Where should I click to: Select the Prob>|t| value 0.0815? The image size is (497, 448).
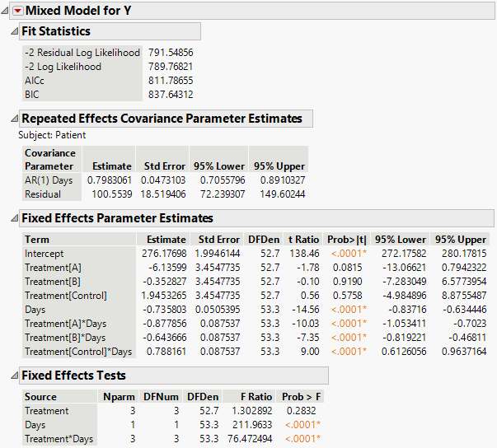click(x=347, y=268)
